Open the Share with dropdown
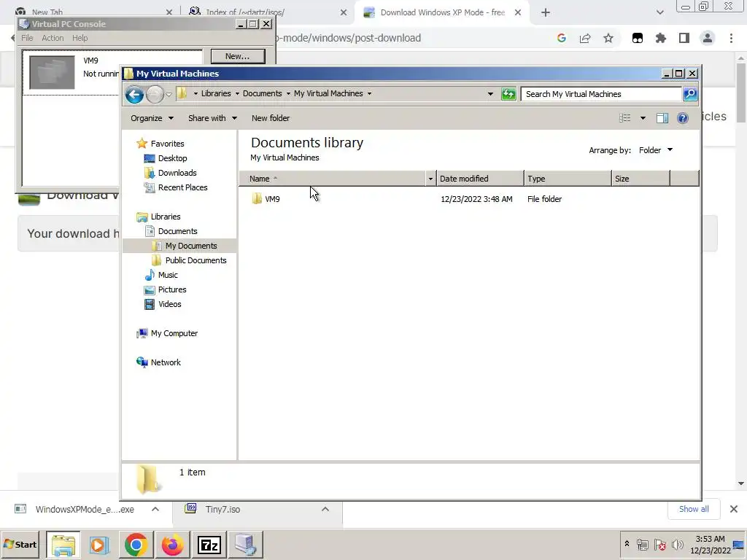The image size is (747, 560). pos(212,118)
